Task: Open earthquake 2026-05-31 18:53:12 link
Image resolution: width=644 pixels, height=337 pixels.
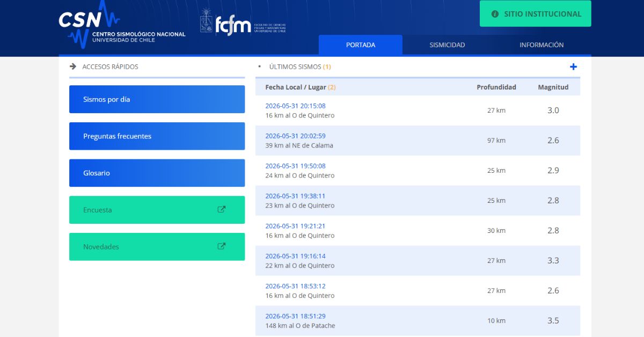Action: pyautogui.click(x=295, y=286)
